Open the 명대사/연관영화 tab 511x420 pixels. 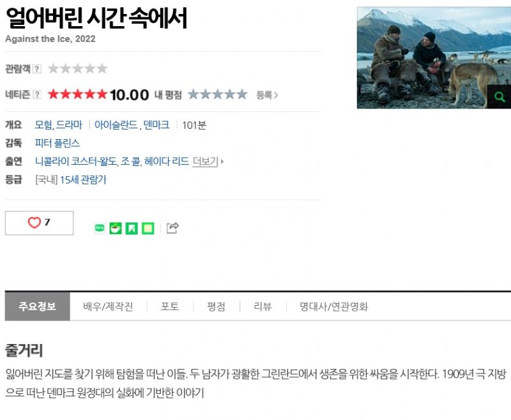pyautogui.click(x=333, y=306)
